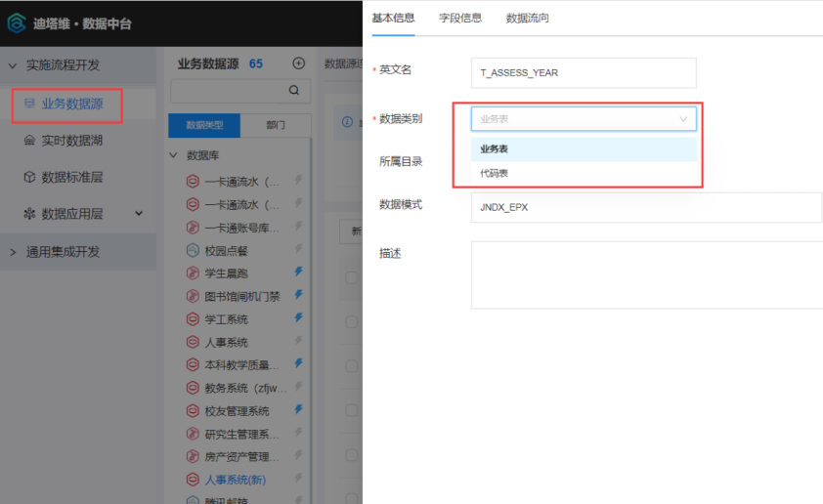The image size is (823, 504).
Task: Click the lightning icon beside 学生晨跑
Action: 298,272
